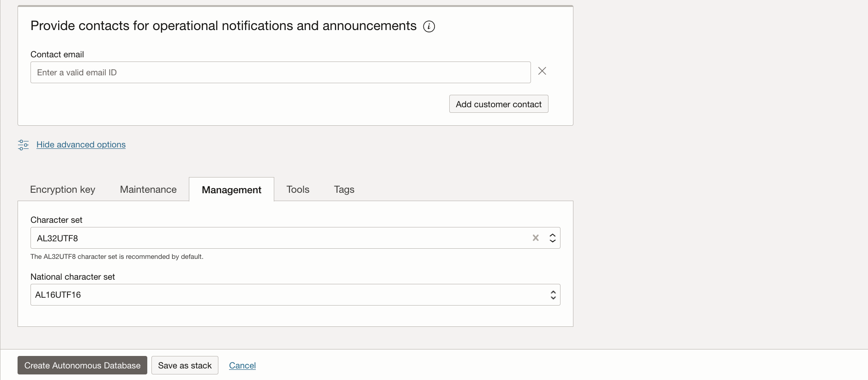Click the info icon beside contacts heading
The width and height of the screenshot is (868, 380).
pos(429,26)
